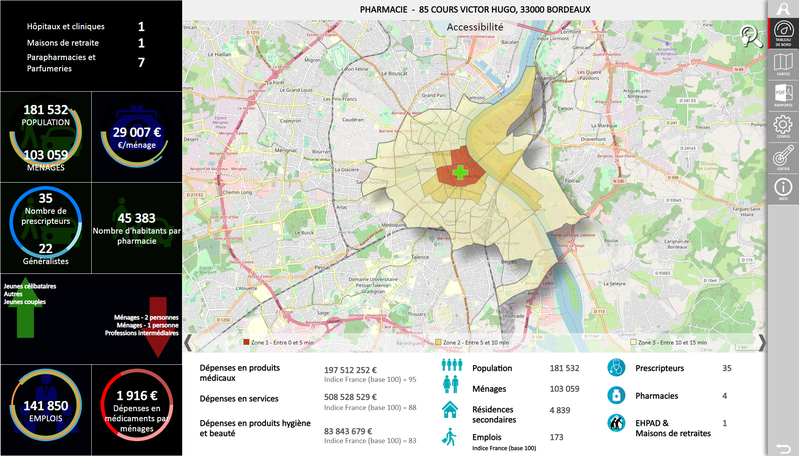The height and width of the screenshot is (456, 799).
Task: Click the Dépenses en médicaments par ménages tile
Action: point(137,405)
